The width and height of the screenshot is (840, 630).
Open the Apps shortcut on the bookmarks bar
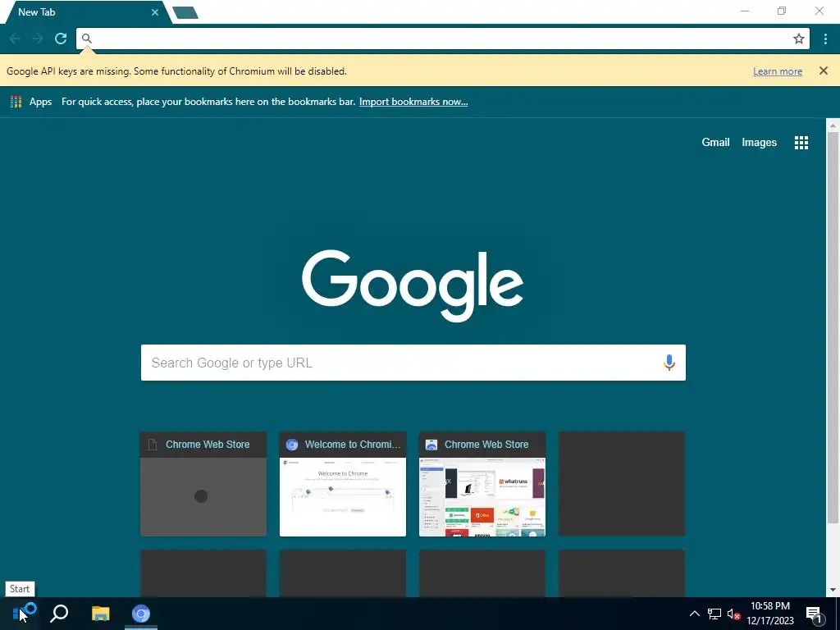coord(31,102)
